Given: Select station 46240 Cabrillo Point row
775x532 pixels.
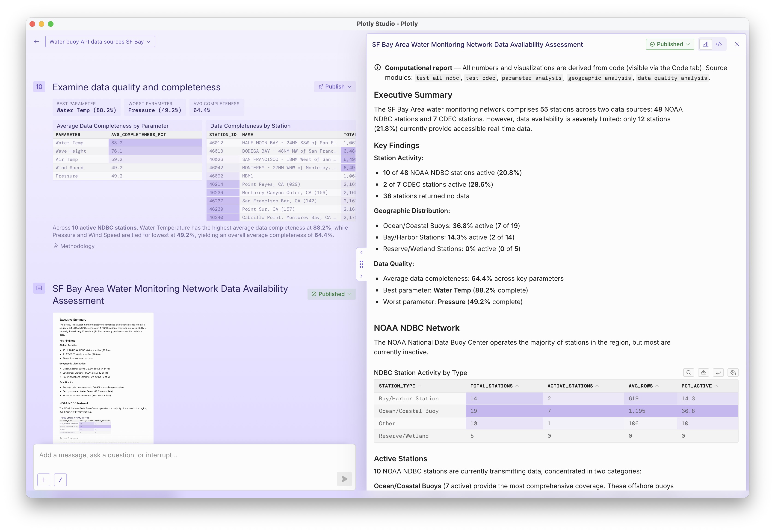Looking at the screenshot, I should [281, 217].
